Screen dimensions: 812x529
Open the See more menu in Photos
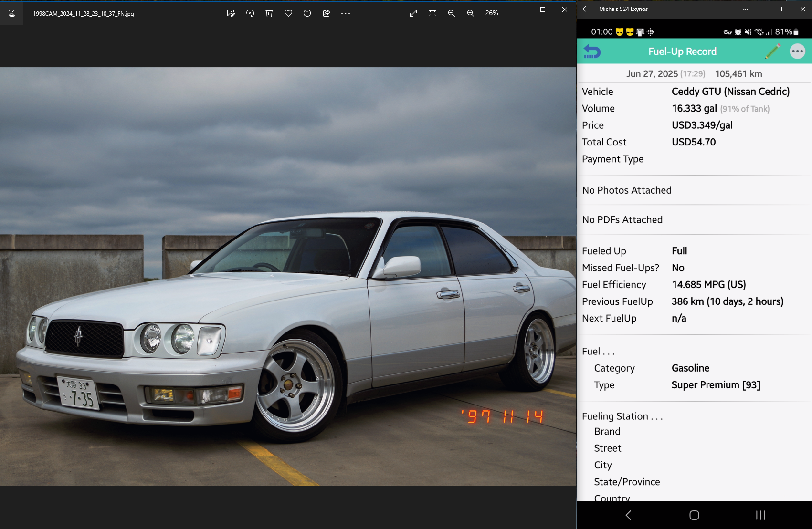coord(346,13)
